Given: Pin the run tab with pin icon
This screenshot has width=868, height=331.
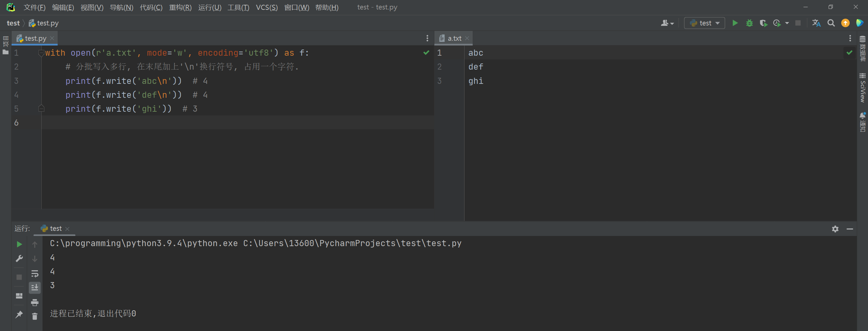Looking at the screenshot, I should 19,314.
